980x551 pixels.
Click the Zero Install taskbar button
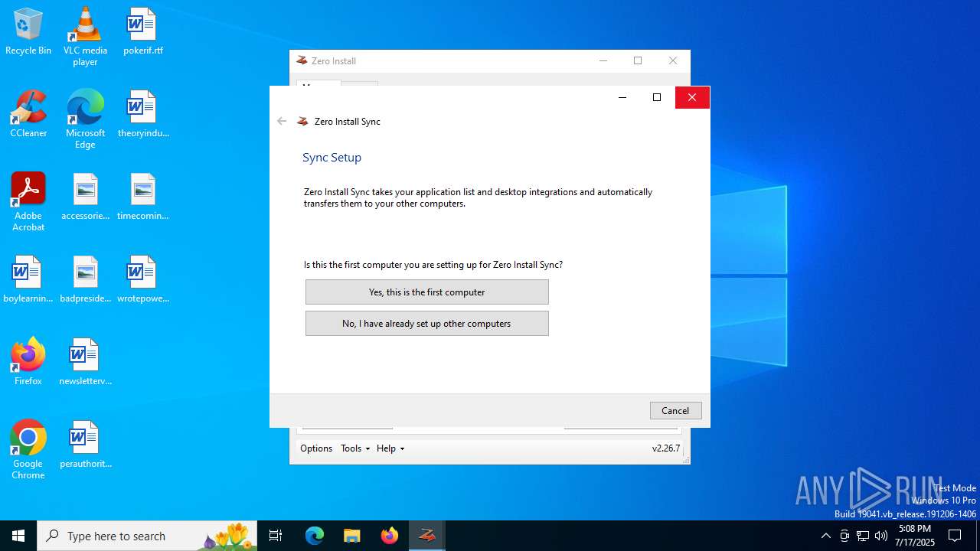click(x=427, y=536)
